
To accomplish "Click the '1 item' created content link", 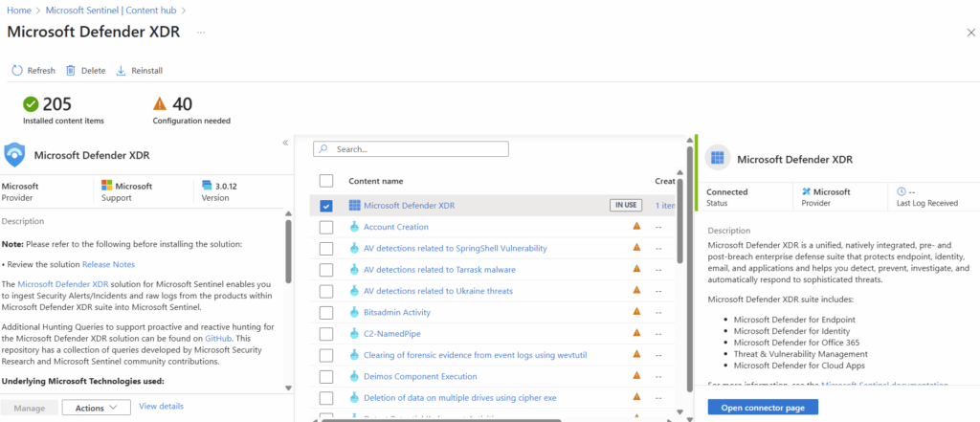I will coord(665,206).
